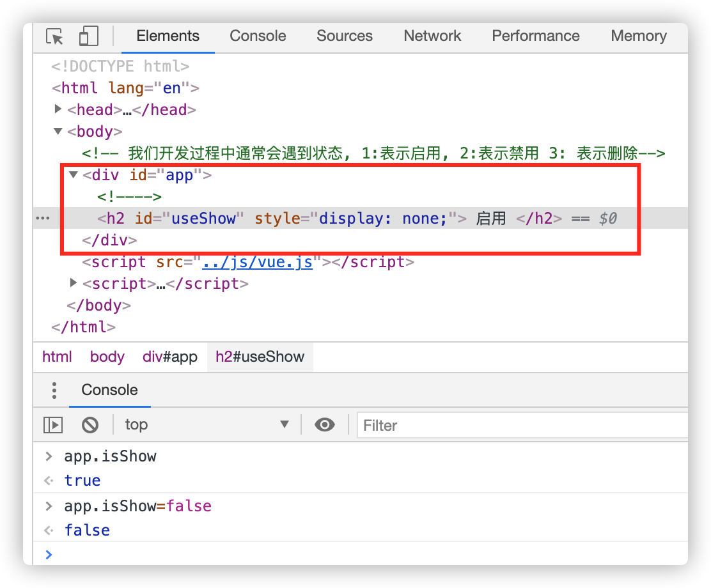Collapse the body element node
The image size is (711, 588).
click(x=58, y=131)
